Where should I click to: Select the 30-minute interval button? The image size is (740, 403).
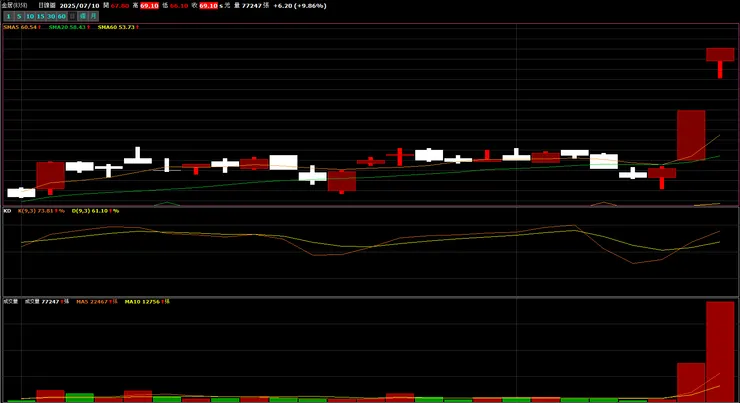tap(51, 17)
